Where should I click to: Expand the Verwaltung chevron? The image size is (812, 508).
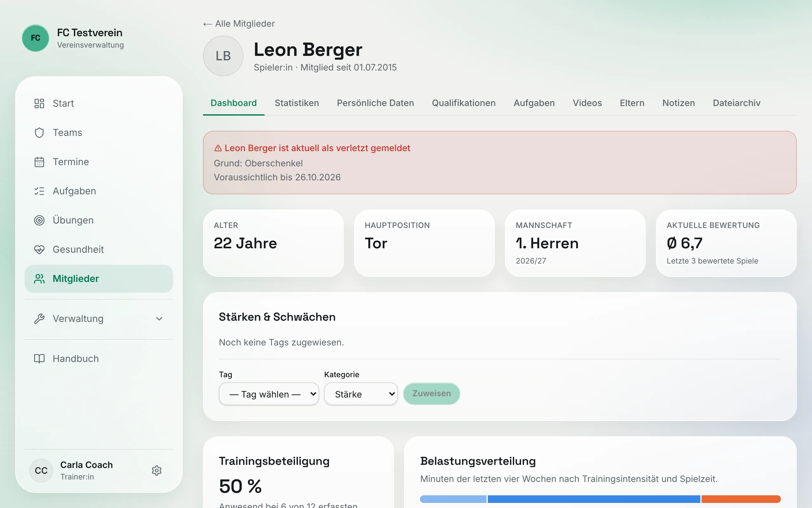tap(159, 319)
